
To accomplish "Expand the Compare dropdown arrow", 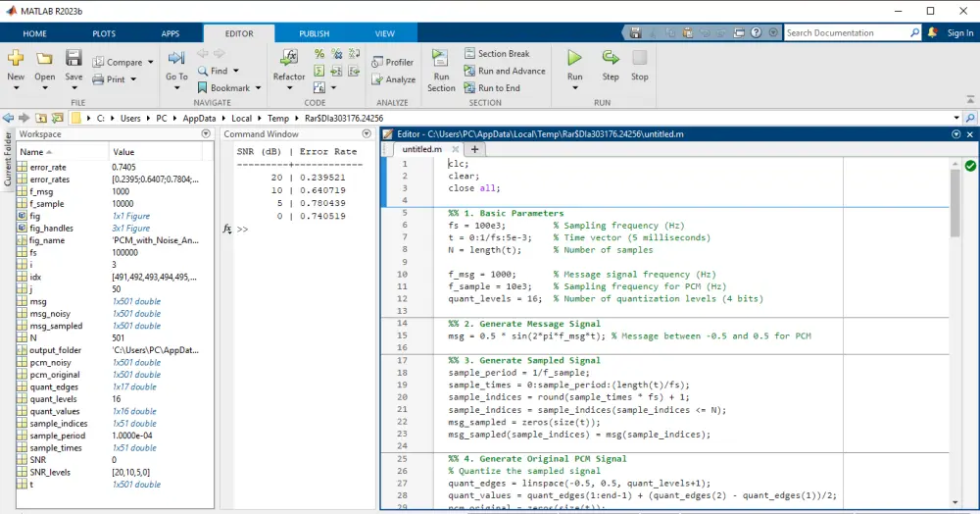I will [151, 62].
